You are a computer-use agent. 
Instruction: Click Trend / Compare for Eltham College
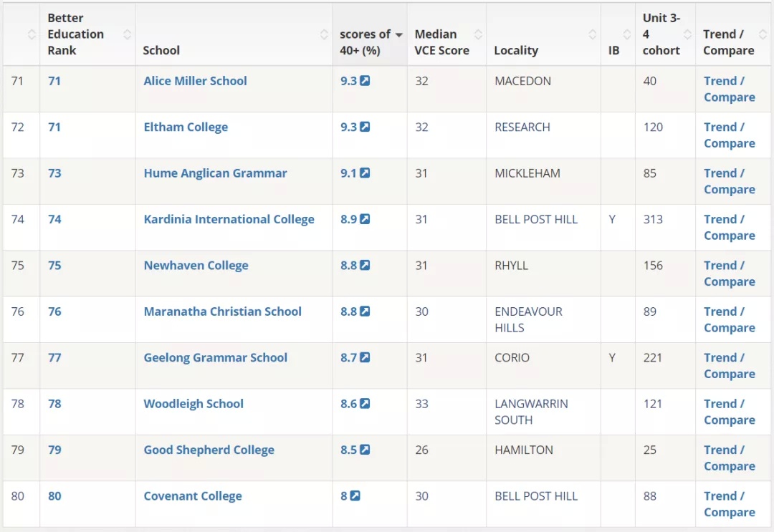point(729,135)
